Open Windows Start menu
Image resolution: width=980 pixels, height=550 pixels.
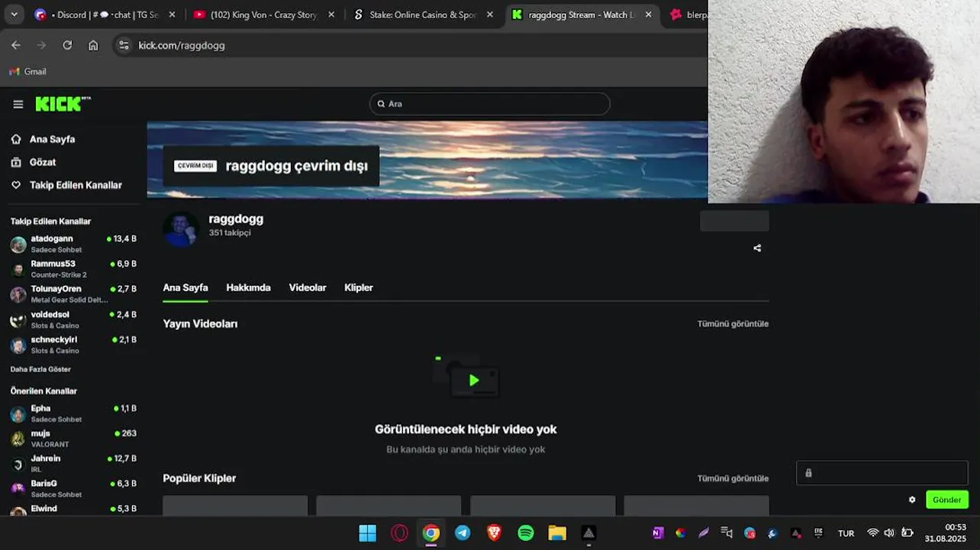point(367,533)
